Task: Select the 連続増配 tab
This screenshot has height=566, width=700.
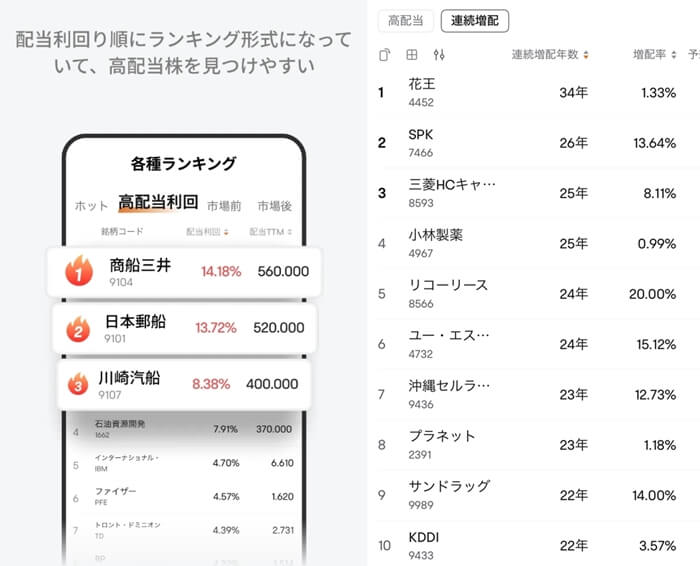Action: coord(475,21)
